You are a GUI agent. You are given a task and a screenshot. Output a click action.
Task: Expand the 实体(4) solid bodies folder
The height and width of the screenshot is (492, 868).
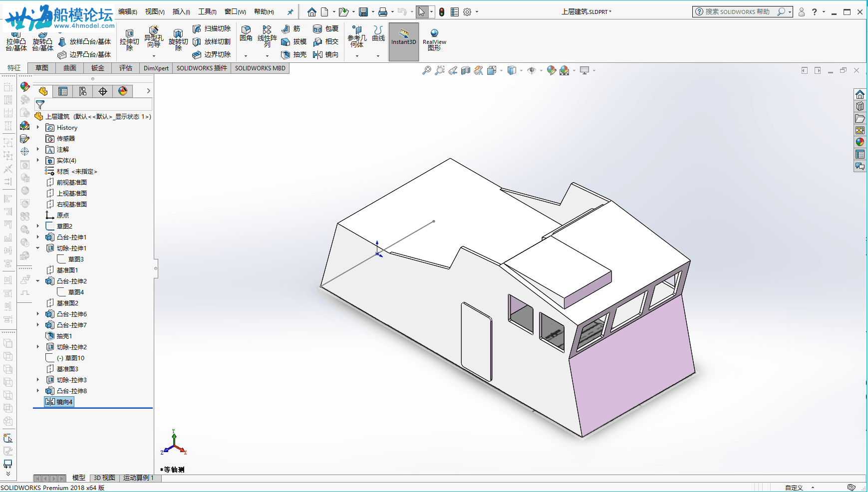pos(38,161)
